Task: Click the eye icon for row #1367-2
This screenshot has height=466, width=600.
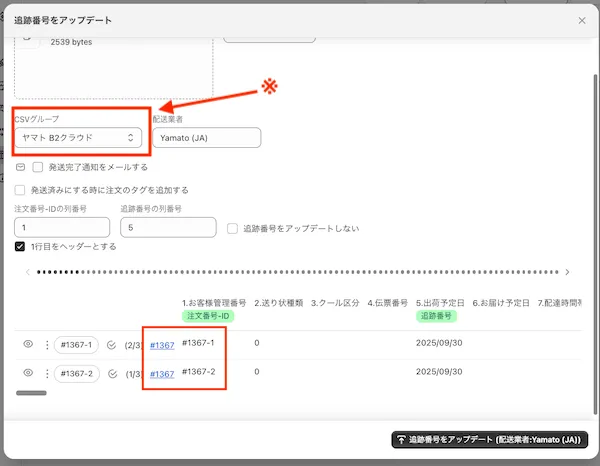Action: (28, 373)
